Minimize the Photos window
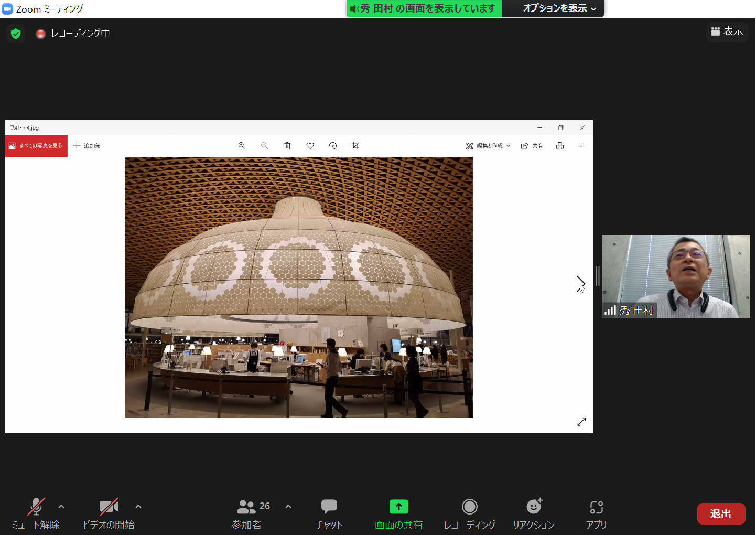The width and height of the screenshot is (756, 535). [539, 127]
